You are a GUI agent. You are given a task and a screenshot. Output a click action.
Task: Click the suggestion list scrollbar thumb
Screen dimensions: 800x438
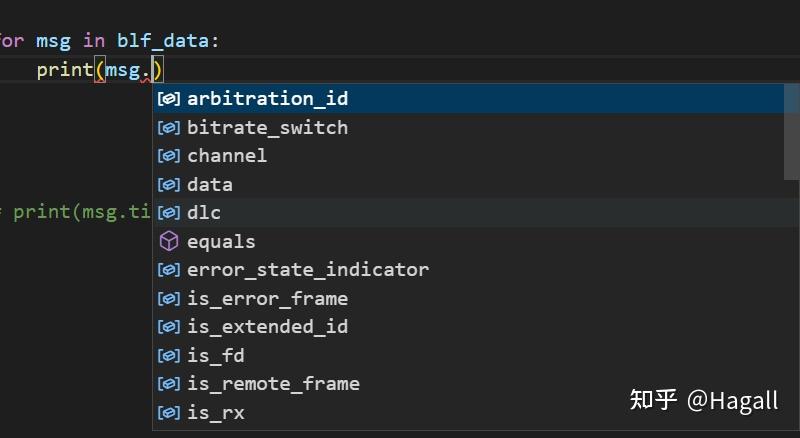pos(792,132)
